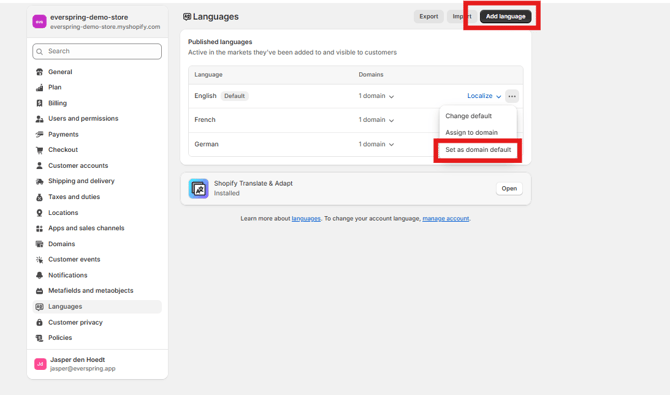Open Shopify Translate & Adapt app
The width and height of the screenshot is (670, 395).
[509, 189]
